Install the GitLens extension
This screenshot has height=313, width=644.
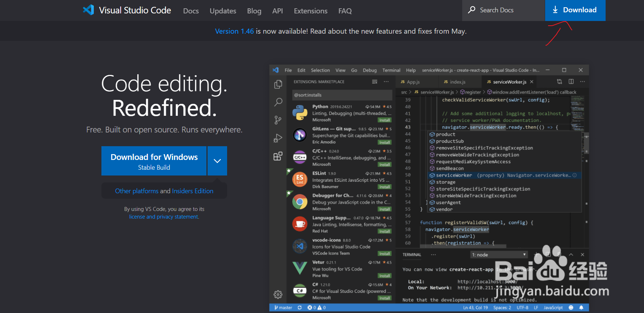[x=384, y=143]
